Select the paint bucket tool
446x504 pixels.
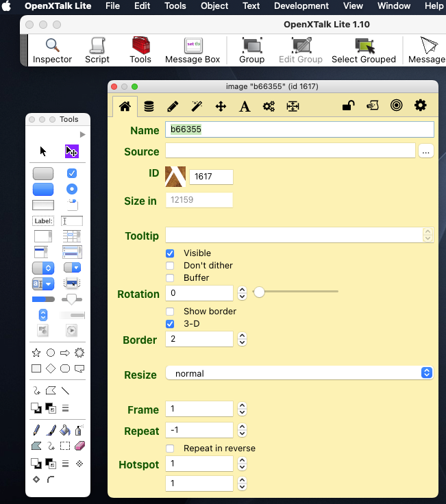[65, 430]
